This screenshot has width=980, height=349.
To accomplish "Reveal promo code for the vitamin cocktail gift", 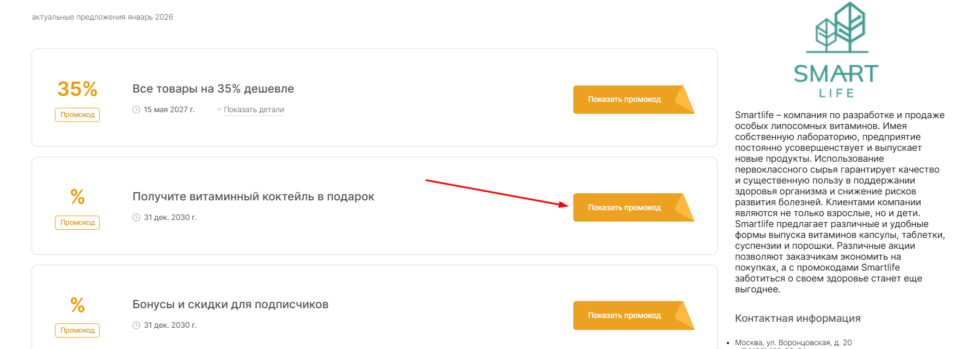I will (624, 207).
